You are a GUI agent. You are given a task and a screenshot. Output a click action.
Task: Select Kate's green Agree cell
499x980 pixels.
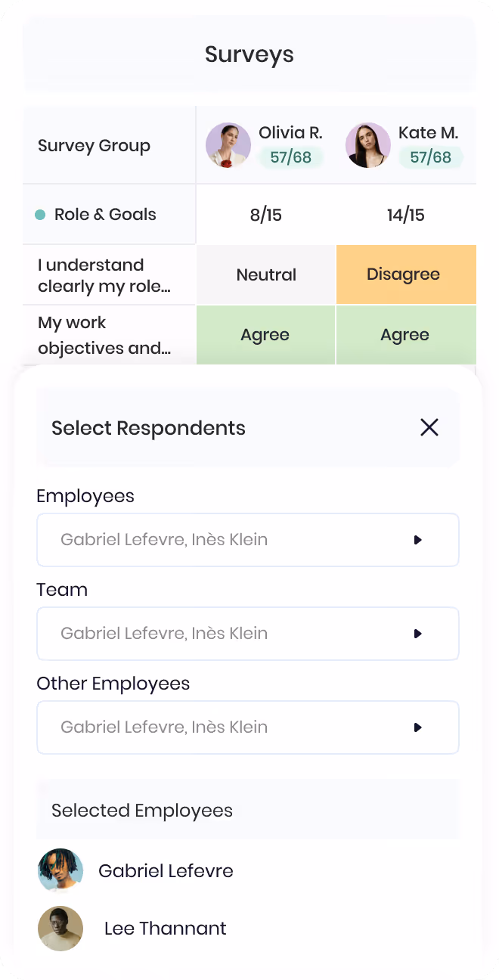pos(406,335)
